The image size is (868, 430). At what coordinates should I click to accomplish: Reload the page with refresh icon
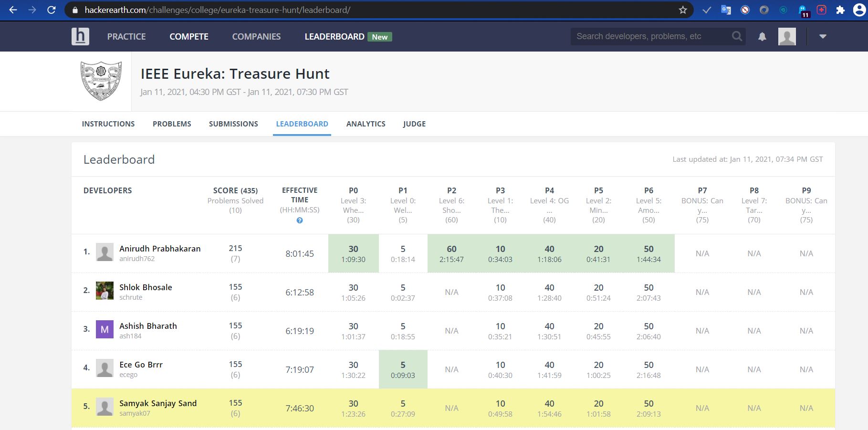pos(52,10)
